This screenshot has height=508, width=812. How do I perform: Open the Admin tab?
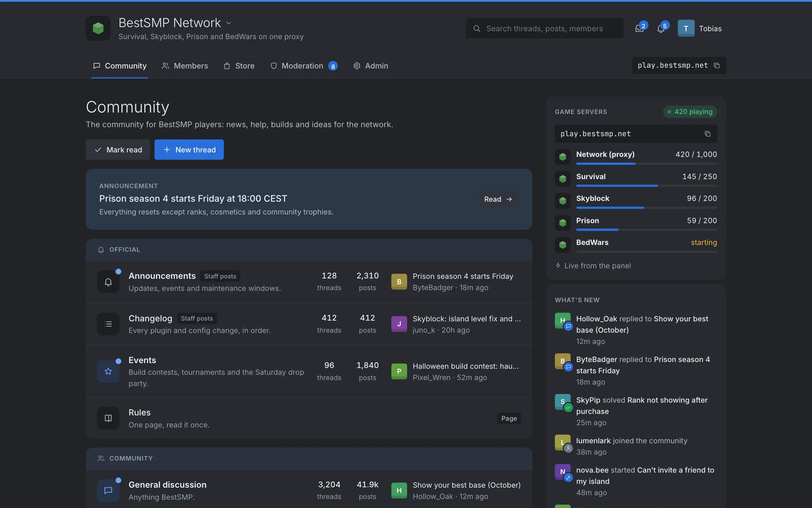pos(371,66)
